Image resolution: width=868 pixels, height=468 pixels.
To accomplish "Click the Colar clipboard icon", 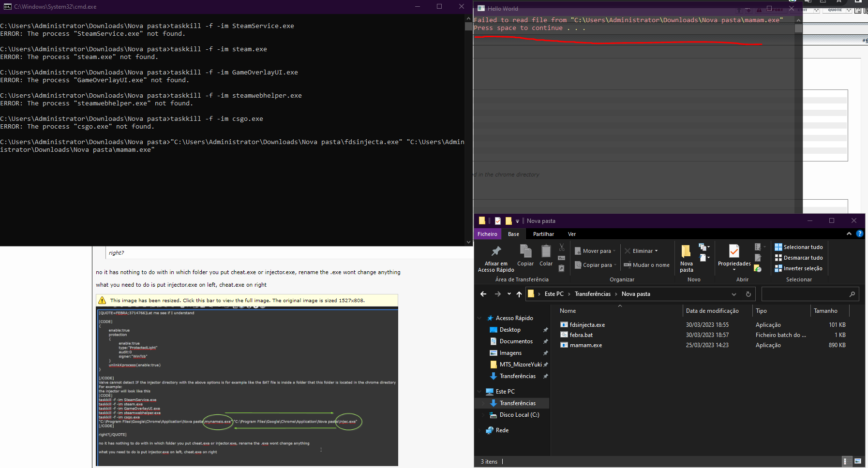I will (546, 251).
